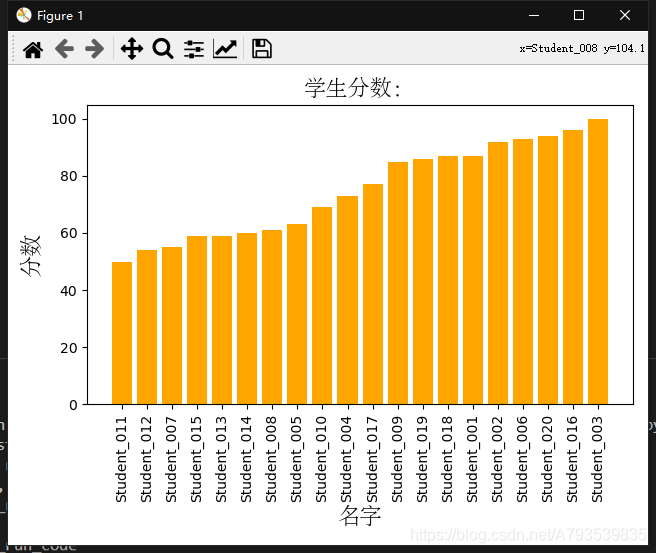656x553 pixels.
Task: Click the x-axis label 名字
Action: tap(360, 515)
